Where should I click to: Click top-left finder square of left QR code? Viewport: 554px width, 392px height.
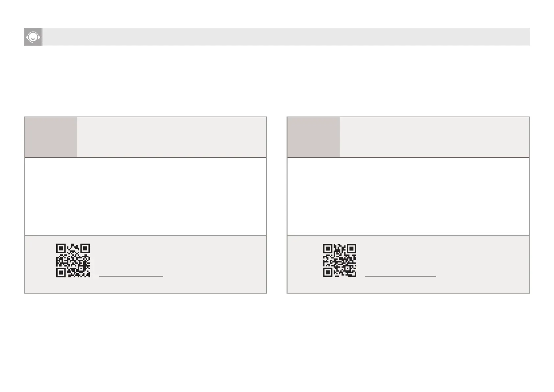pos(61,248)
